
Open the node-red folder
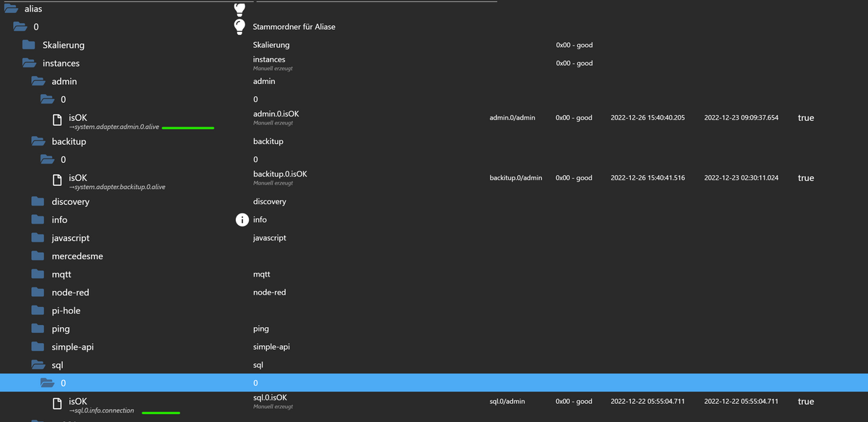[38, 292]
